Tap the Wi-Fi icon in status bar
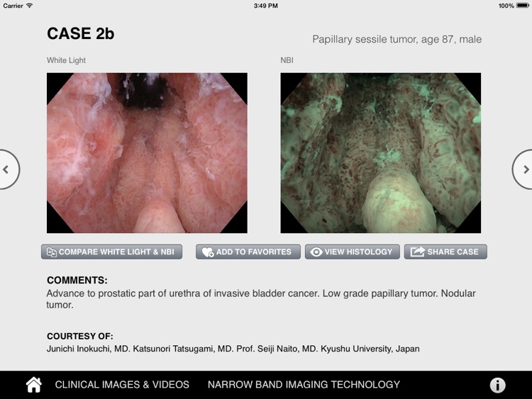The image size is (532, 399). point(30,6)
